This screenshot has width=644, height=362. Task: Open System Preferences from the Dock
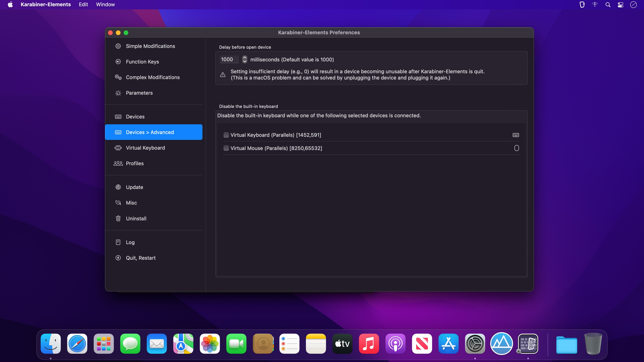pyautogui.click(x=475, y=343)
